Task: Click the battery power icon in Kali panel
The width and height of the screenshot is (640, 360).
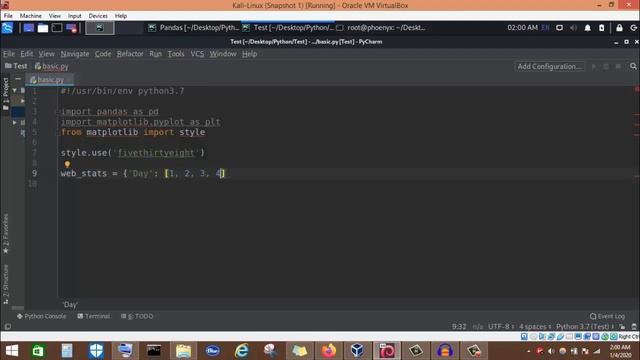Action: [602, 28]
